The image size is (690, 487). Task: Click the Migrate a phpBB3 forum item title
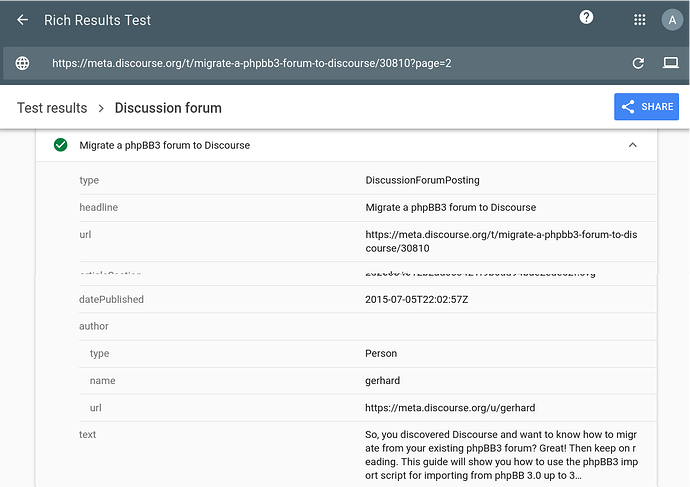point(165,145)
